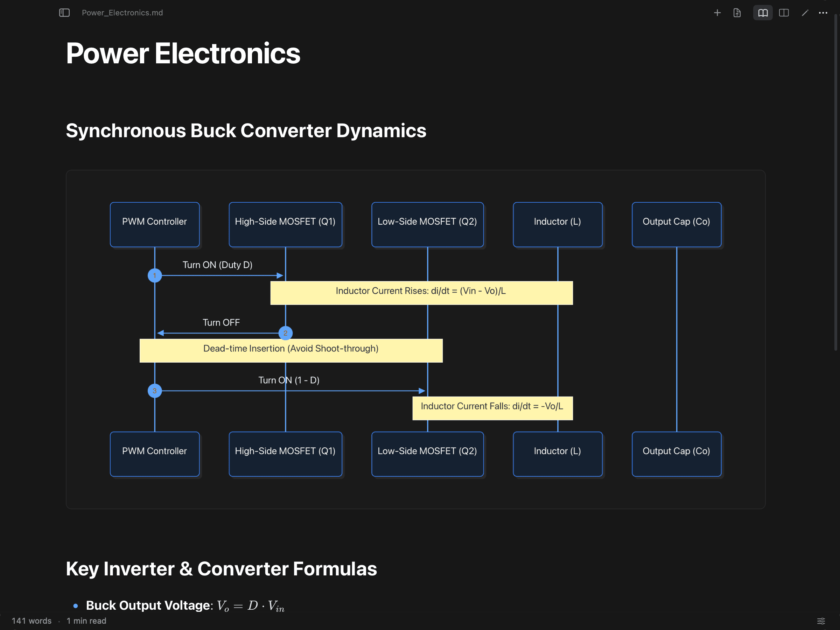
Task: Open the export document icon
Action: [737, 13]
